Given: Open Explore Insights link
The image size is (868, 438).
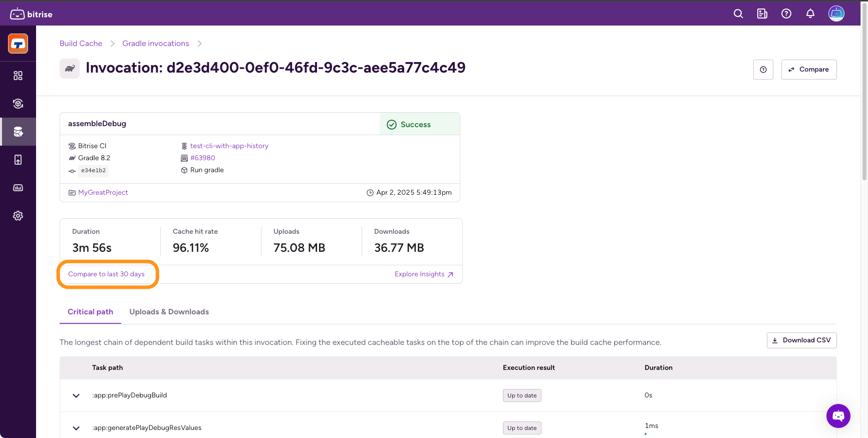Looking at the screenshot, I should click(x=423, y=274).
